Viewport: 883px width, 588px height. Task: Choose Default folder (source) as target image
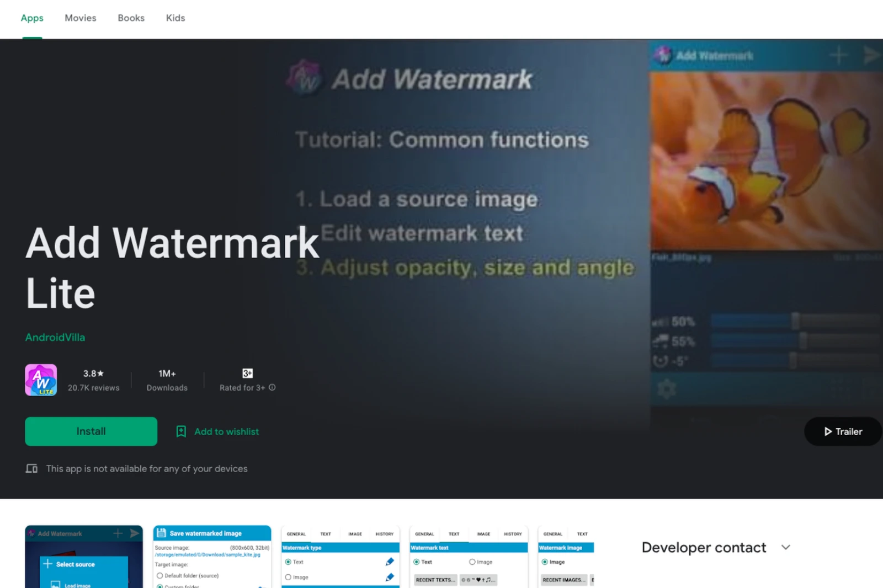click(x=159, y=575)
